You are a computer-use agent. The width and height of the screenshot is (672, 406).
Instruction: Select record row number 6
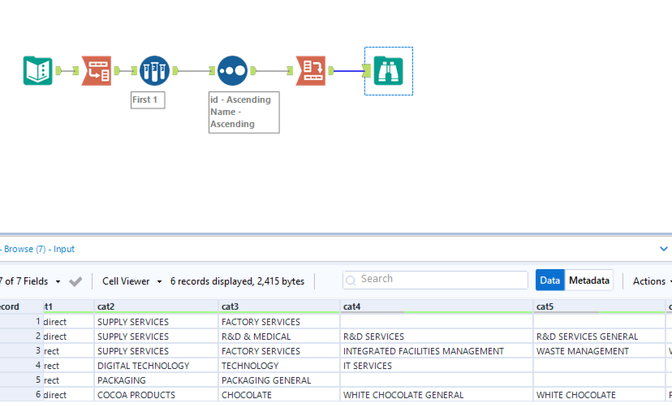[x=21, y=394]
